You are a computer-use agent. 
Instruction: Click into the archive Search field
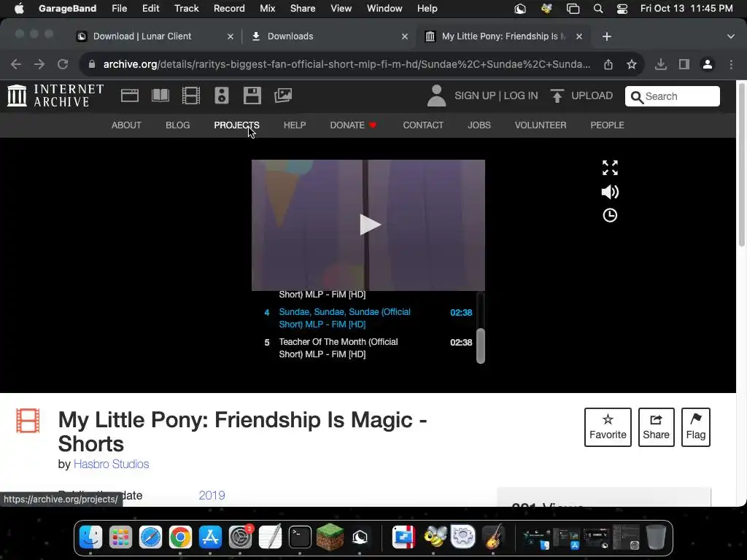(x=672, y=96)
